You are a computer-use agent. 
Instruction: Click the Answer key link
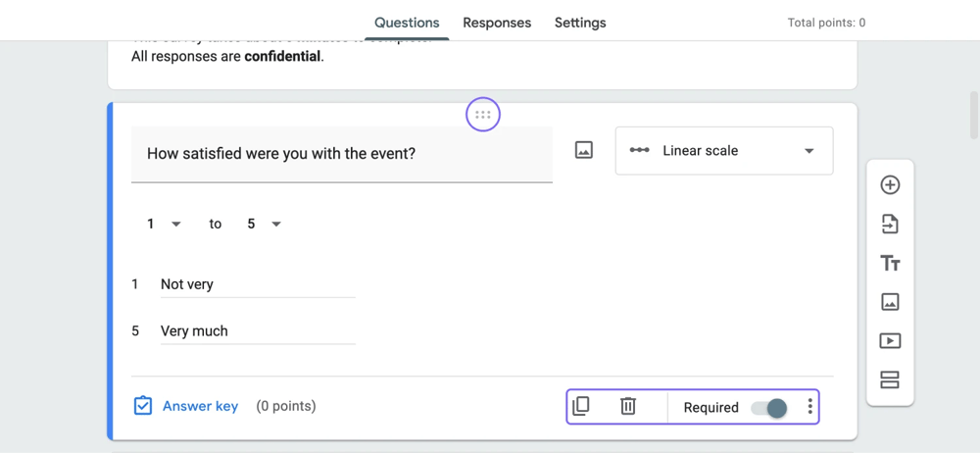point(200,406)
